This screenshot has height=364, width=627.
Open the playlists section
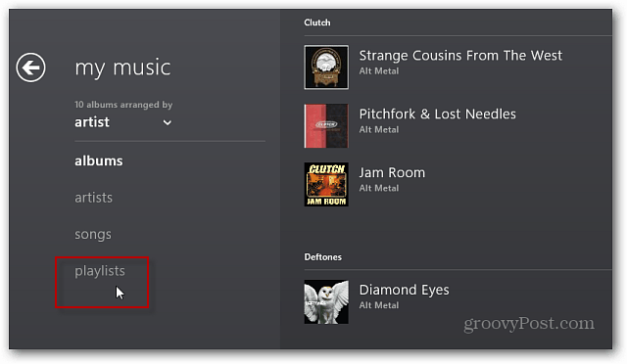100,271
